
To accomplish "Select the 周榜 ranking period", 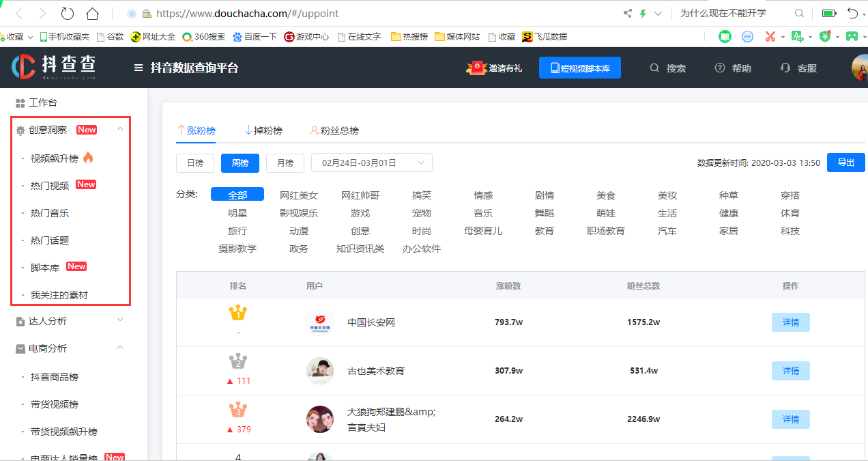I will point(240,163).
